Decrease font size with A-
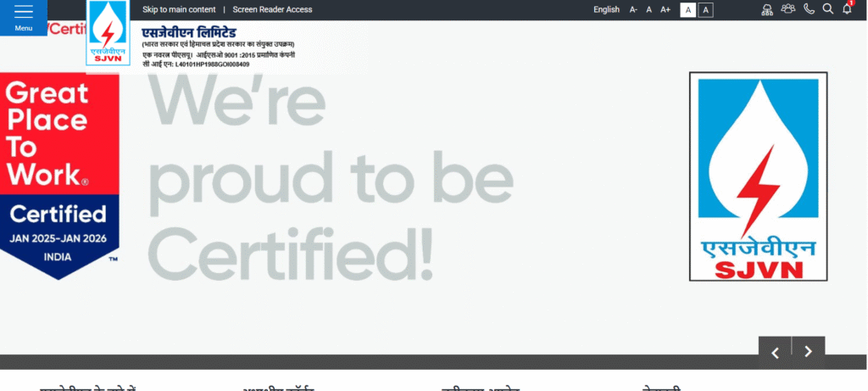Screen dimensions: 868x391 click(633, 10)
